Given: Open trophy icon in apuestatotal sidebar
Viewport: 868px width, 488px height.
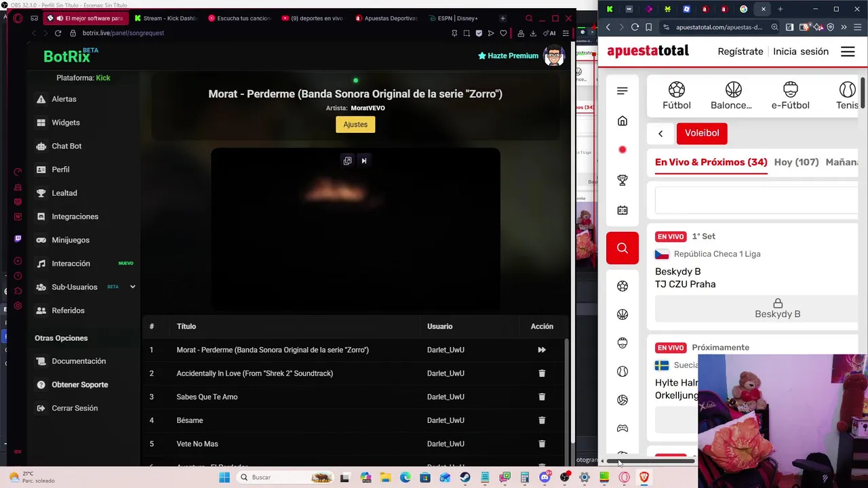Looking at the screenshot, I should [x=623, y=180].
